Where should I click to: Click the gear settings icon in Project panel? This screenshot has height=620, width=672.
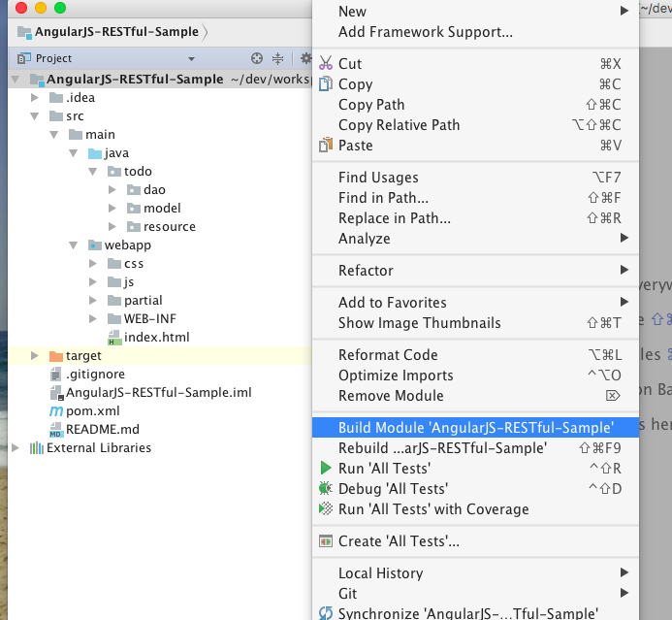click(305, 58)
